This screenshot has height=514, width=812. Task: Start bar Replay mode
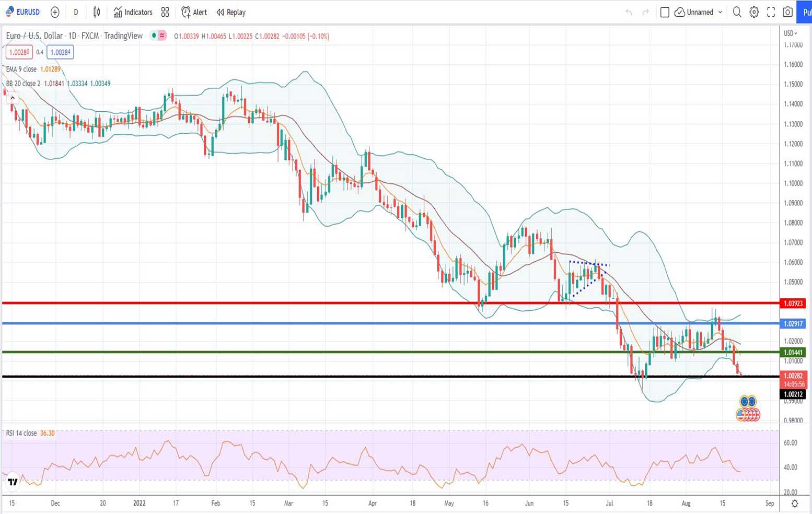click(x=231, y=12)
